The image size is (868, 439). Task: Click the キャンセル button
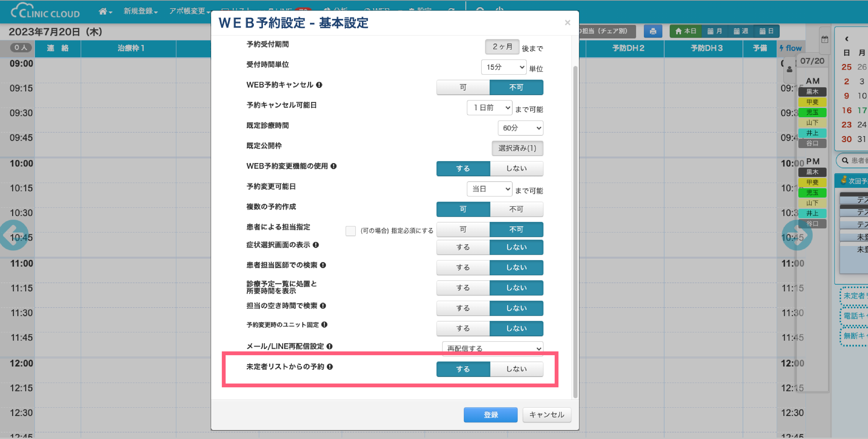coord(546,415)
